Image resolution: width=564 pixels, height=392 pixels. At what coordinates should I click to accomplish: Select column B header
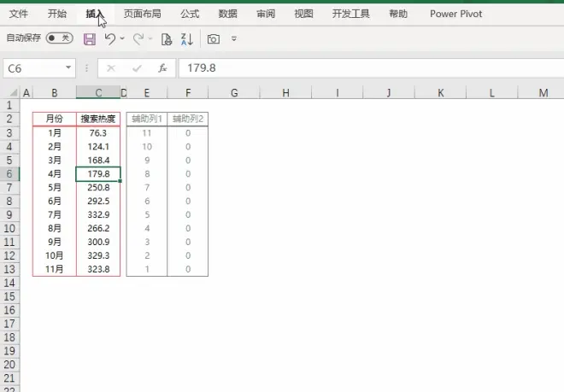pos(55,93)
